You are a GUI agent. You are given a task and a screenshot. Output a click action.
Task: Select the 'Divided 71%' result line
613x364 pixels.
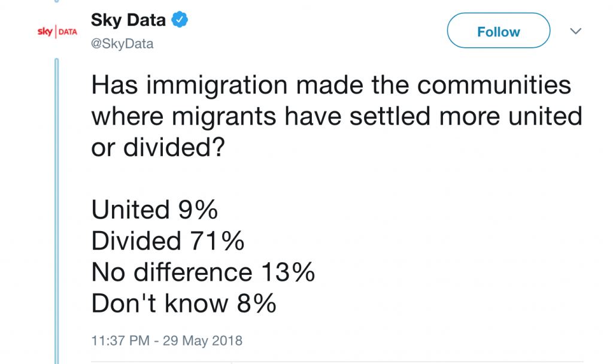click(168, 241)
